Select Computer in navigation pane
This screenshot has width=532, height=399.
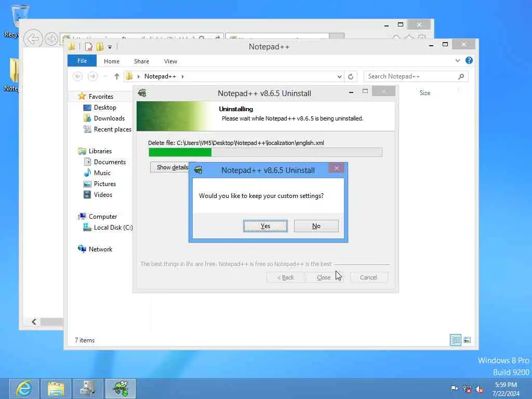click(x=103, y=217)
